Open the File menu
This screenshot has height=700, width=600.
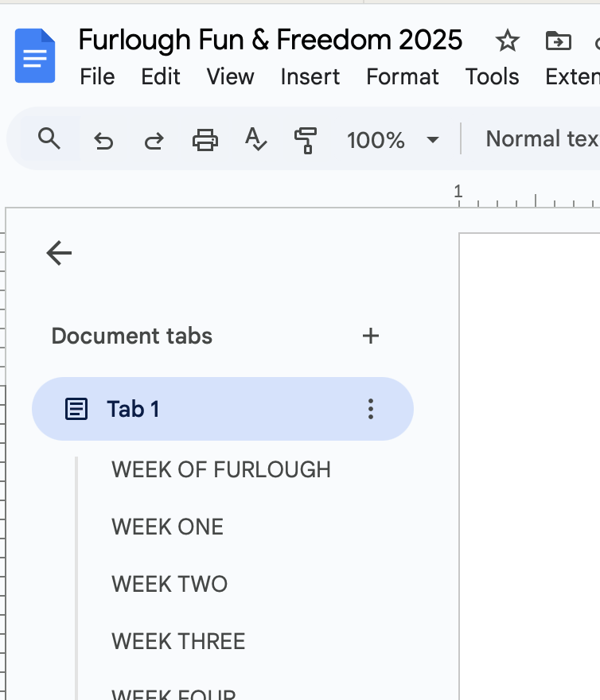97,77
